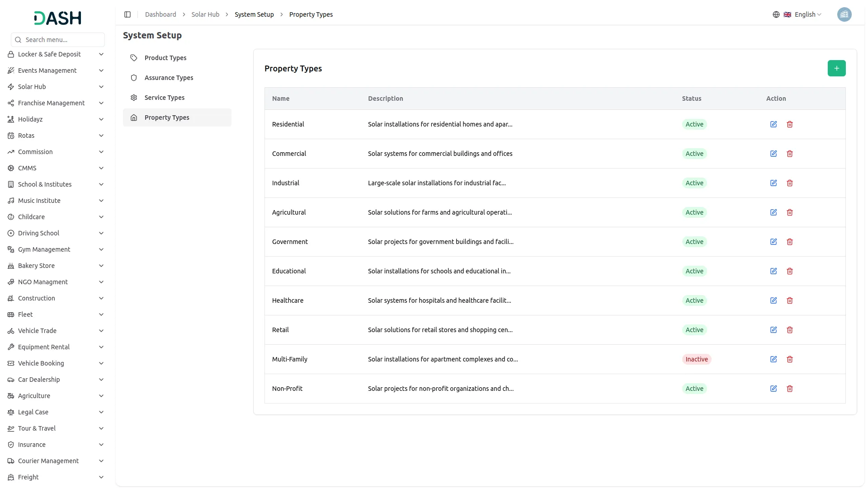Edit the Agricultural property type

point(774,212)
